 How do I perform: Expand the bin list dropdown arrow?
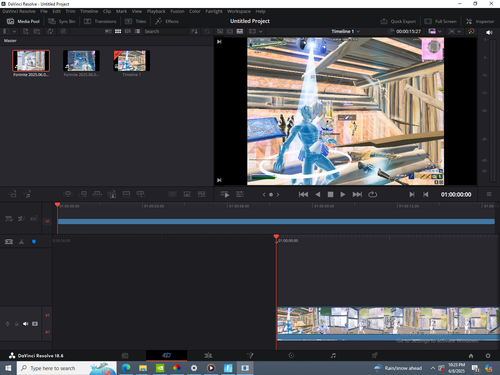(x=14, y=31)
